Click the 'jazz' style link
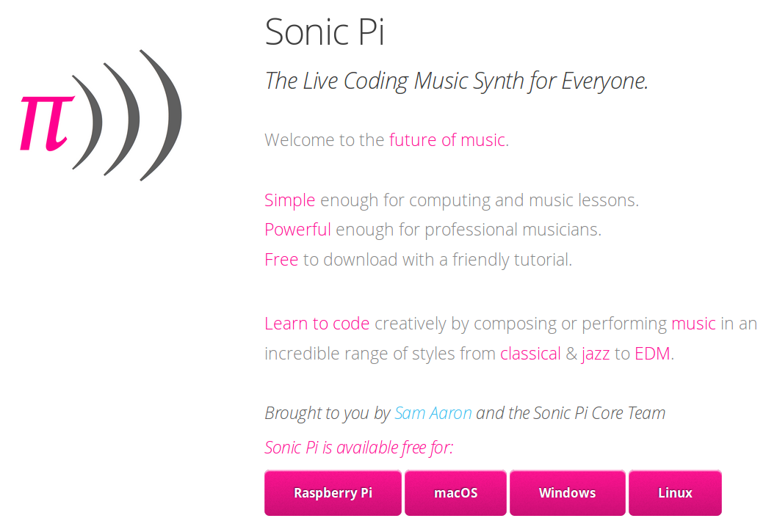The width and height of the screenshot is (777, 532). pyautogui.click(x=596, y=353)
